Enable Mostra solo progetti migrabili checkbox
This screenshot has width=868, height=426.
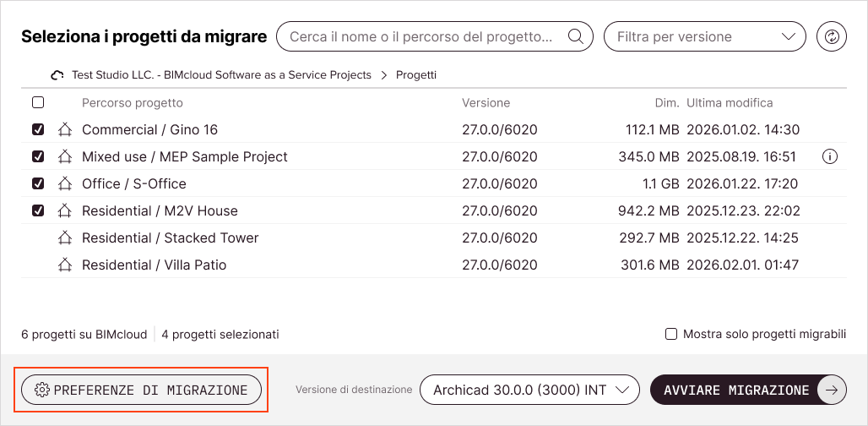671,334
